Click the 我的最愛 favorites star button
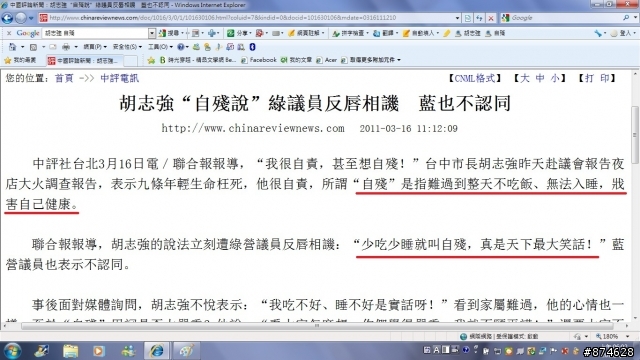Screen dimensions: 640x360 coord(20,60)
